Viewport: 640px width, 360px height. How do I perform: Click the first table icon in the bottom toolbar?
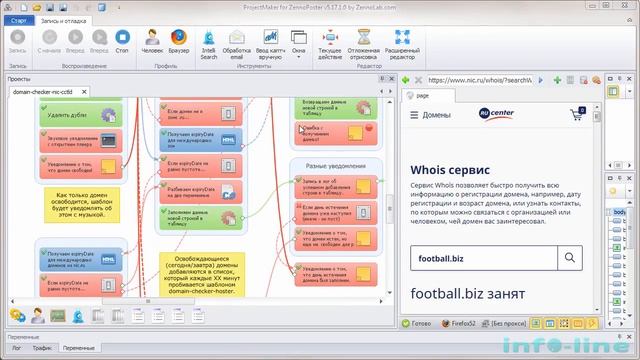(98, 316)
